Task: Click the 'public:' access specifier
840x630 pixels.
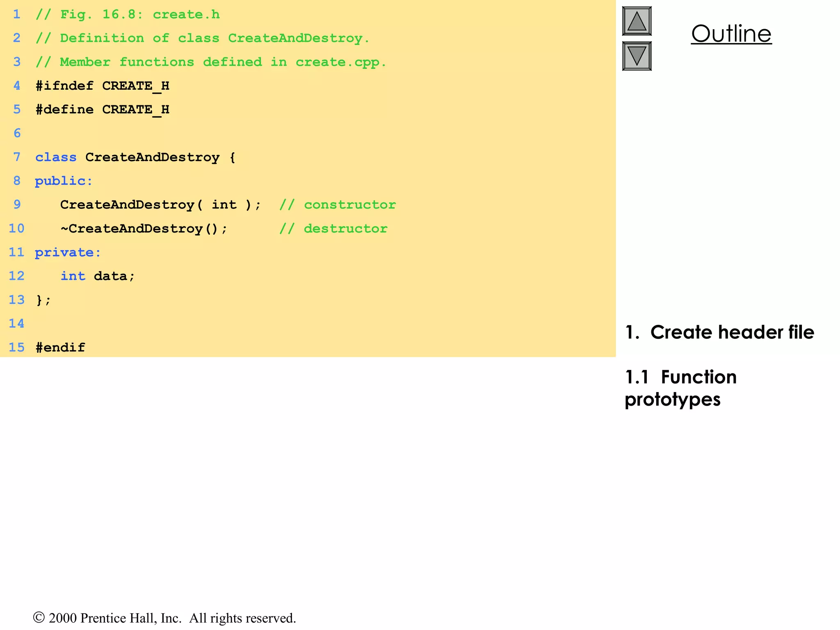Action: [x=64, y=181]
